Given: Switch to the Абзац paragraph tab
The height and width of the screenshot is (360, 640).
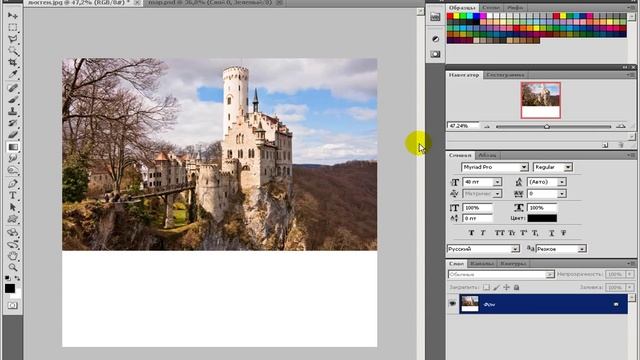Looking at the screenshot, I should click(487, 156).
